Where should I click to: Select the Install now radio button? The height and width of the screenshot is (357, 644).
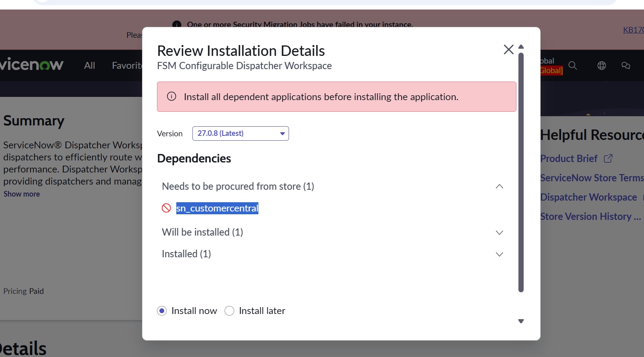pos(162,311)
